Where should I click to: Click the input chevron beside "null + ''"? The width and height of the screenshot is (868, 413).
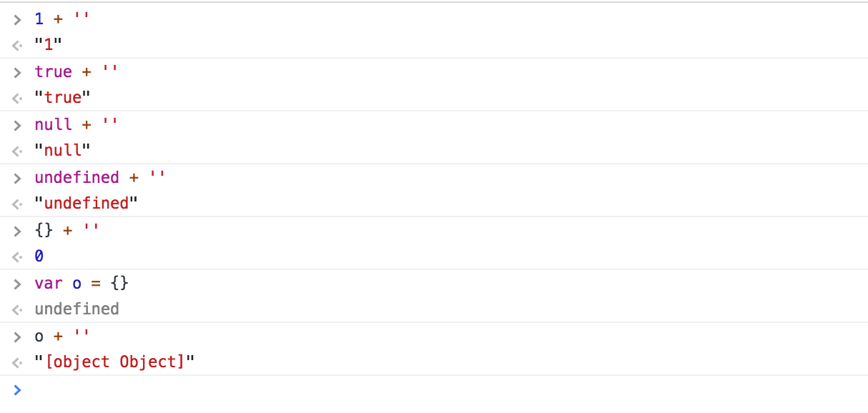(x=18, y=125)
